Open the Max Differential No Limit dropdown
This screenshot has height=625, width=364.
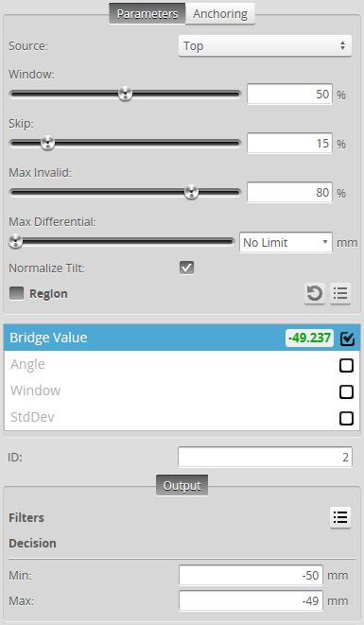click(x=286, y=242)
